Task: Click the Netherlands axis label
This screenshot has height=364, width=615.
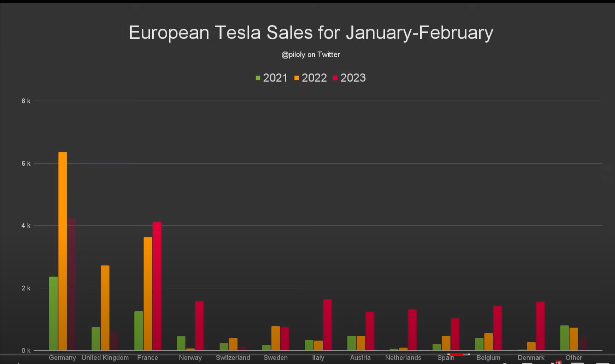Action: [403, 358]
